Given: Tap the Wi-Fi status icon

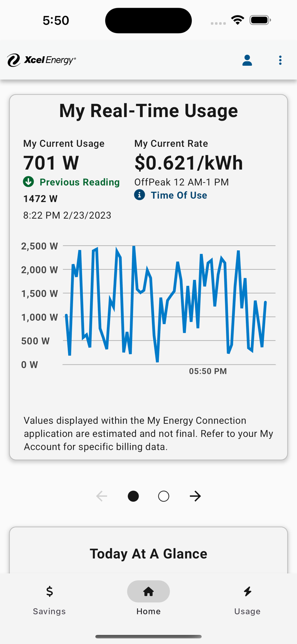Looking at the screenshot, I should [x=237, y=20].
